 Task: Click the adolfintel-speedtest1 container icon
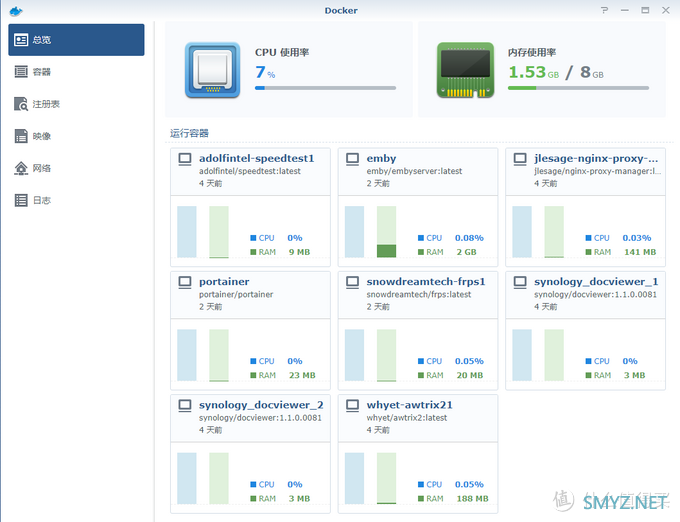[185, 159]
